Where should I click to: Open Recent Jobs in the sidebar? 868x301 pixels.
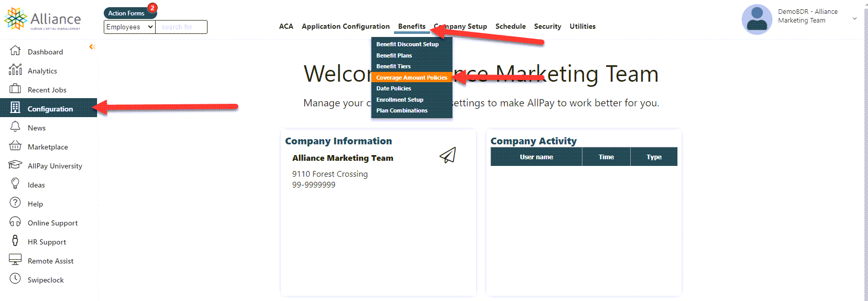pos(47,90)
